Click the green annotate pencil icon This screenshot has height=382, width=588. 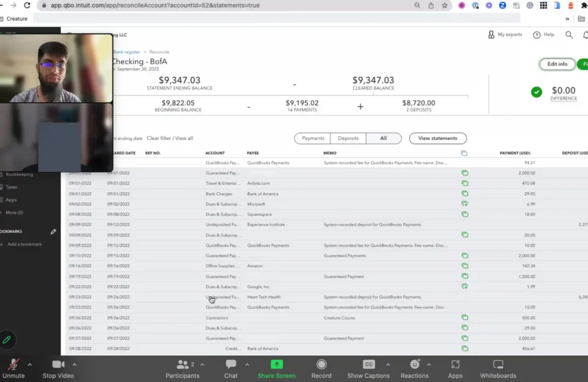click(7, 340)
